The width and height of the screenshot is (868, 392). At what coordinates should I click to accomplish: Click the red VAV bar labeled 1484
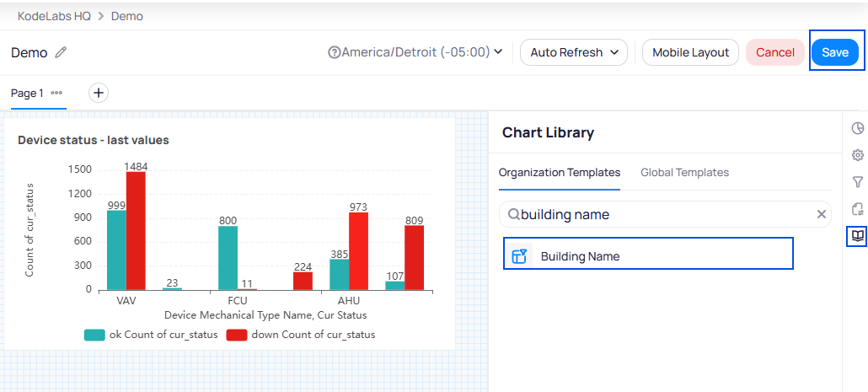click(136, 231)
